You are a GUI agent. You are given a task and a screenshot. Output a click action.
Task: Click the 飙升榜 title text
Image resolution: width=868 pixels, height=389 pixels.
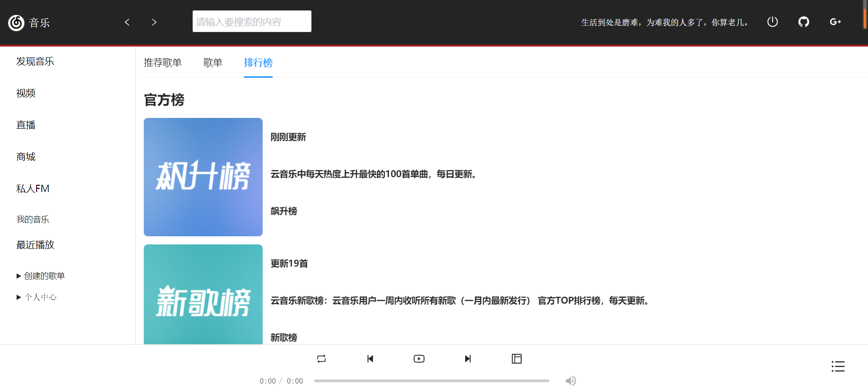284,211
